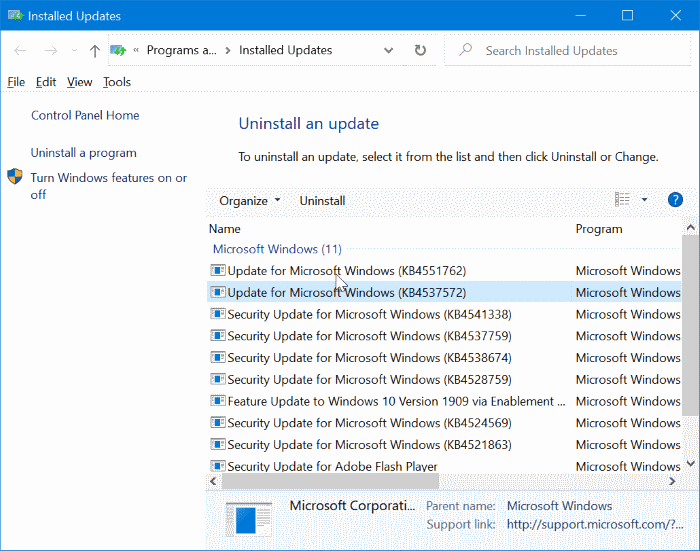Click the vertical scrollbar up arrow
The width and height of the screenshot is (700, 551).
[690, 228]
